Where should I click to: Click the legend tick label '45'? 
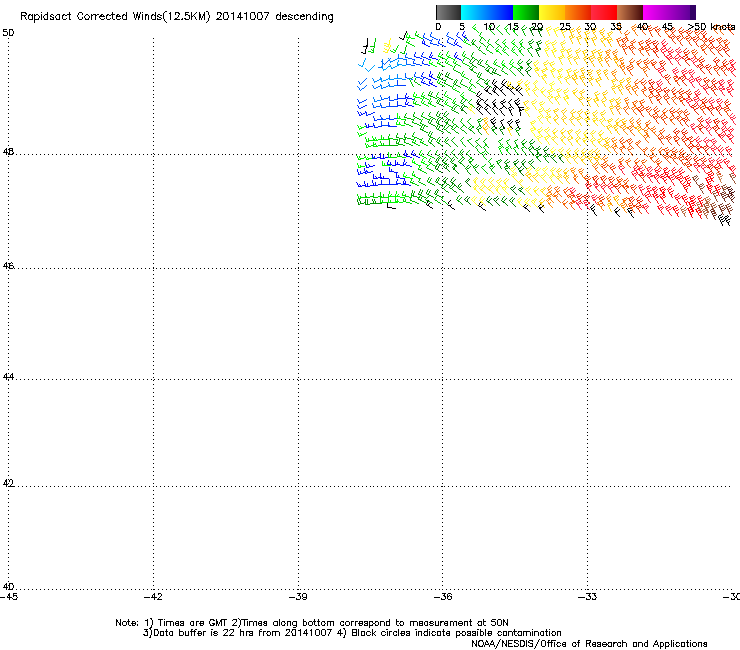coord(667,27)
